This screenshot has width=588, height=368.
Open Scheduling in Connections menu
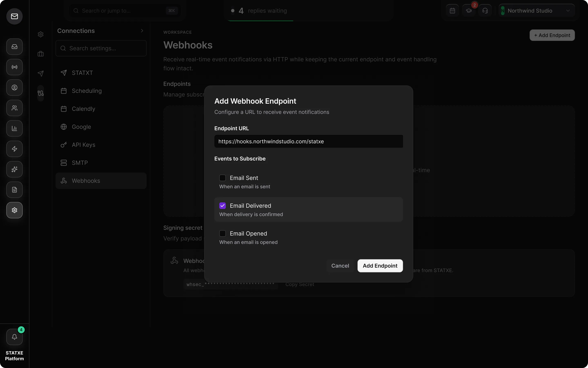click(x=101, y=91)
